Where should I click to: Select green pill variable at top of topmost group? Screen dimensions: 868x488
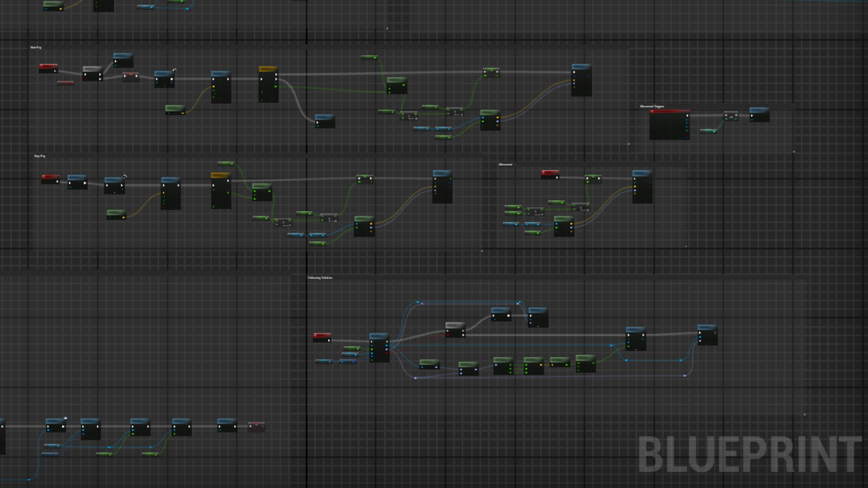pyautogui.click(x=369, y=57)
